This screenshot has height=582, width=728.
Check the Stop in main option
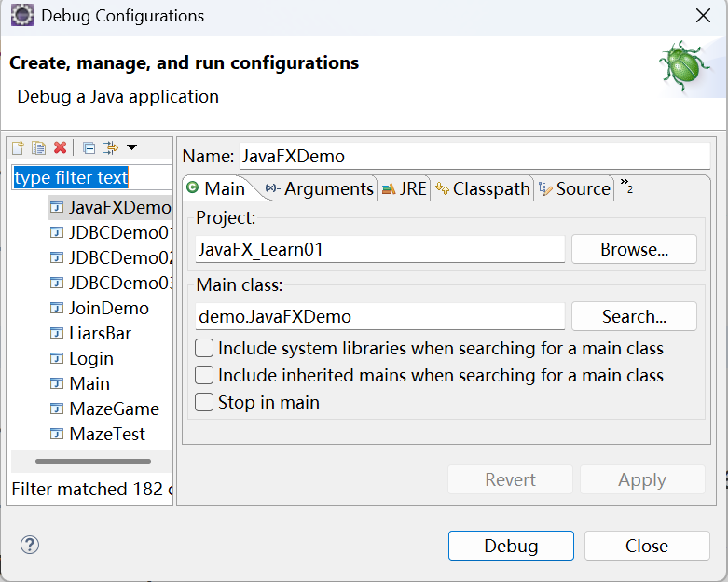pyautogui.click(x=204, y=402)
